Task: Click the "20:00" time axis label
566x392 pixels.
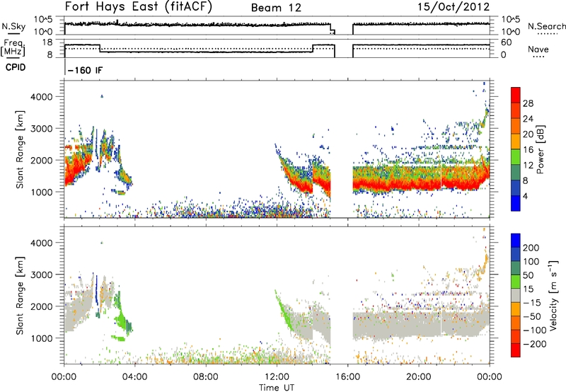Action: (418, 377)
